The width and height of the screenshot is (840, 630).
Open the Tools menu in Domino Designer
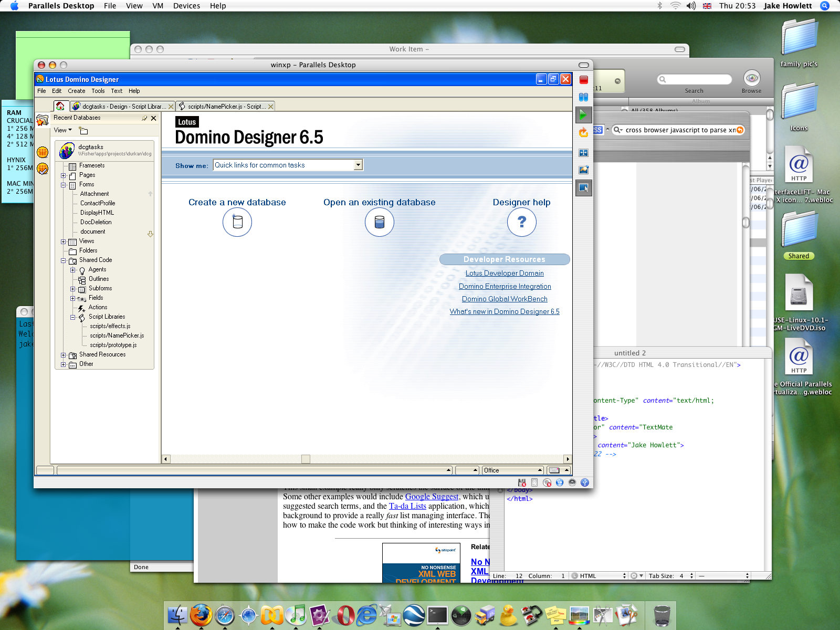(x=98, y=91)
